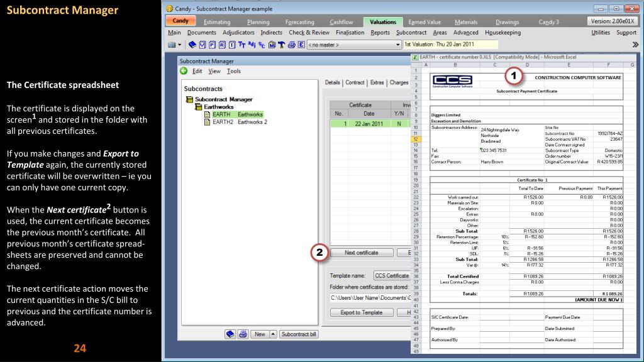Switch to the Drawings tab
This screenshot has height=362, width=644.
pyautogui.click(x=508, y=22)
